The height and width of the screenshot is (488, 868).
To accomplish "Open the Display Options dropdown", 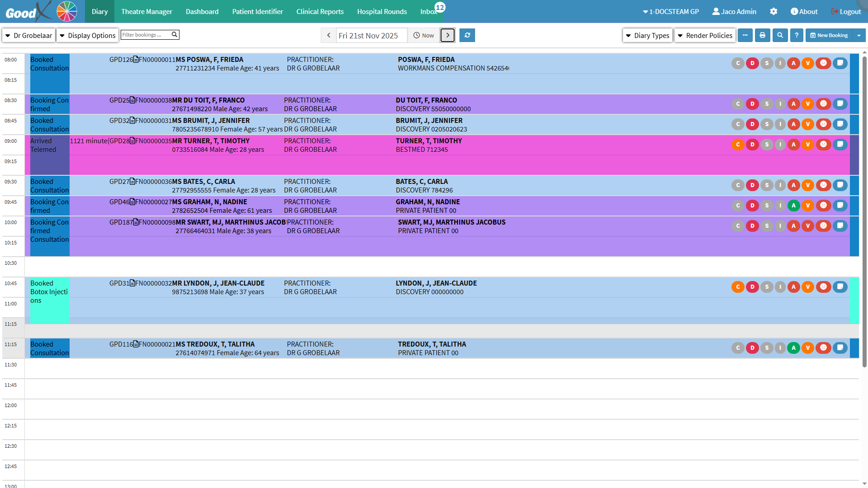I will coord(88,35).
